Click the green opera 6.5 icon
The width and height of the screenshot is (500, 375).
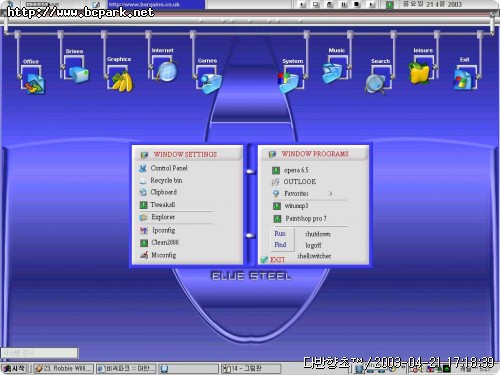coord(276,170)
